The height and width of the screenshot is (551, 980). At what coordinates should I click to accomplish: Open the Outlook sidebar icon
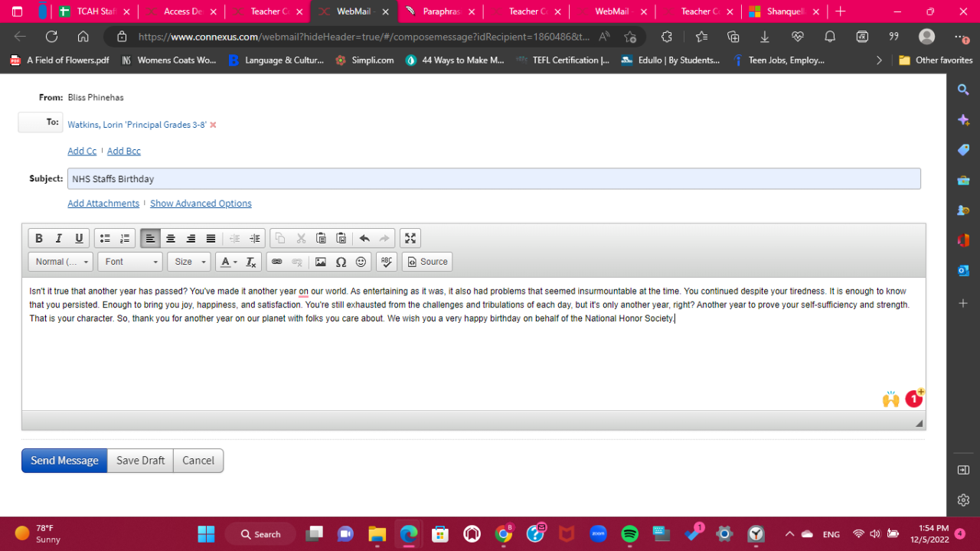pos(963,270)
